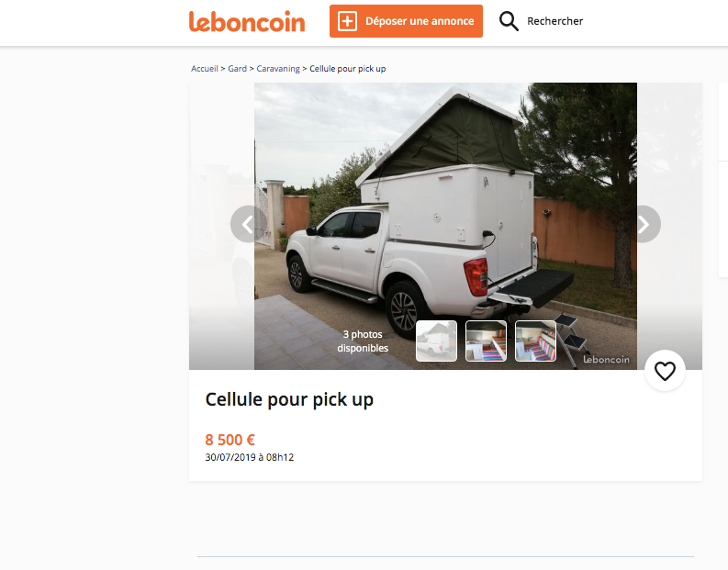Image resolution: width=728 pixels, height=570 pixels.
Task: Select the second photo thumbnail
Action: click(x=486, y=341)
